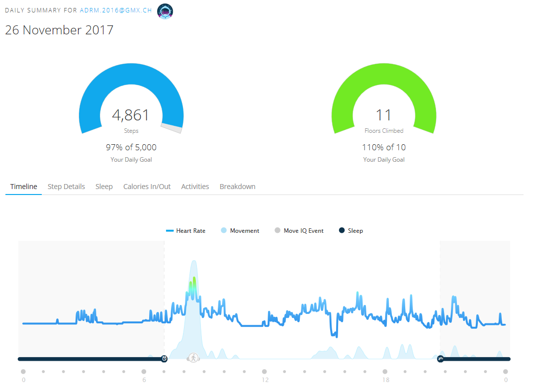The width and height of the screenshot is (534, 392).
Task: Go to the Activities tab
Action: (x=195, y=187)
